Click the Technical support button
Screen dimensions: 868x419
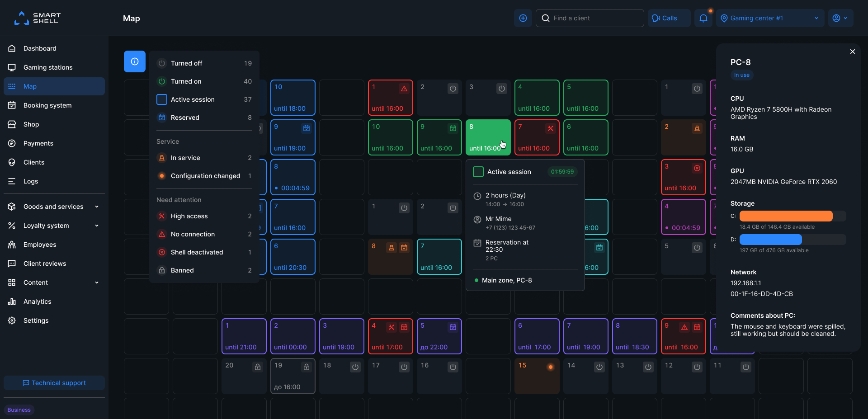pos(54,383)
